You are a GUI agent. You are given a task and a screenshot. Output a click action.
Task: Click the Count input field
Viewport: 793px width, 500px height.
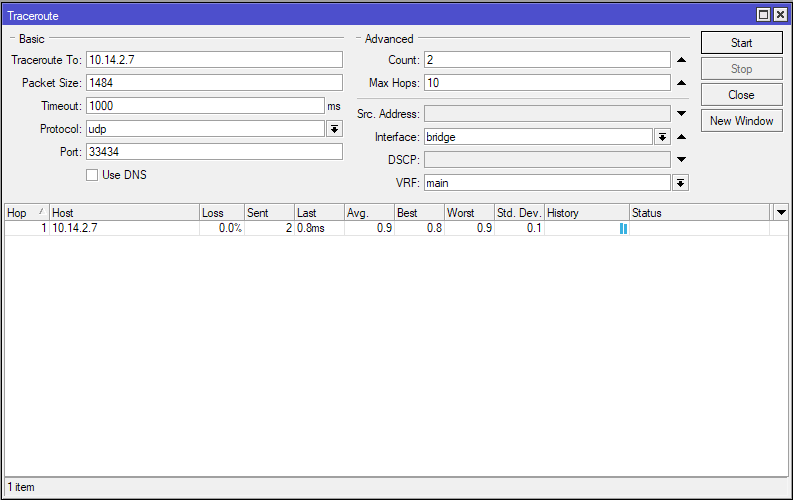click(547, 60)
